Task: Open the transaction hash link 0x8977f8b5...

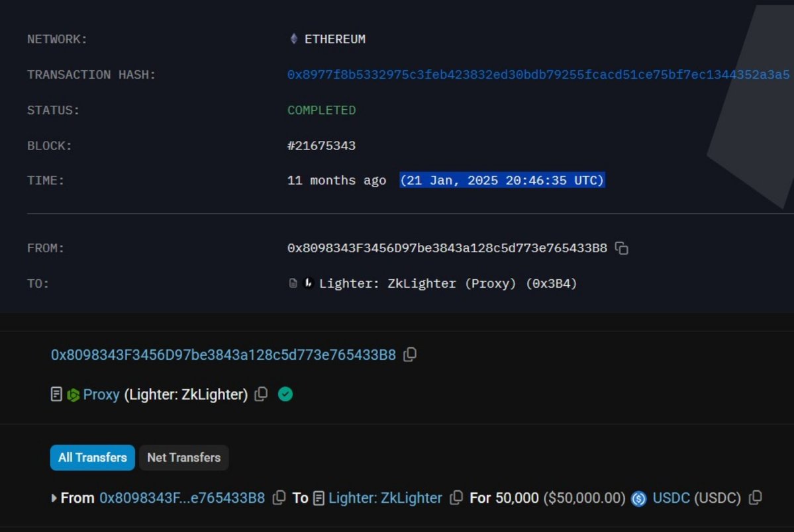Action: [538, 74]
